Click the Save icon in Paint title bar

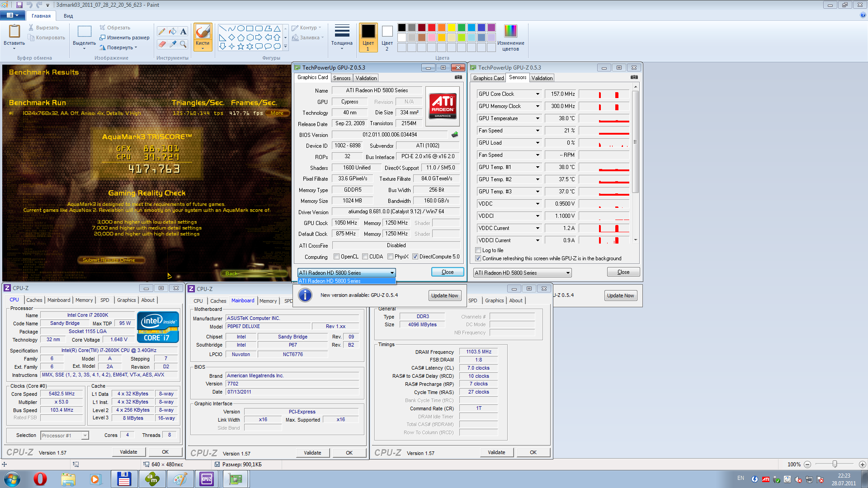pyautogui.click(x=19, y=5)
